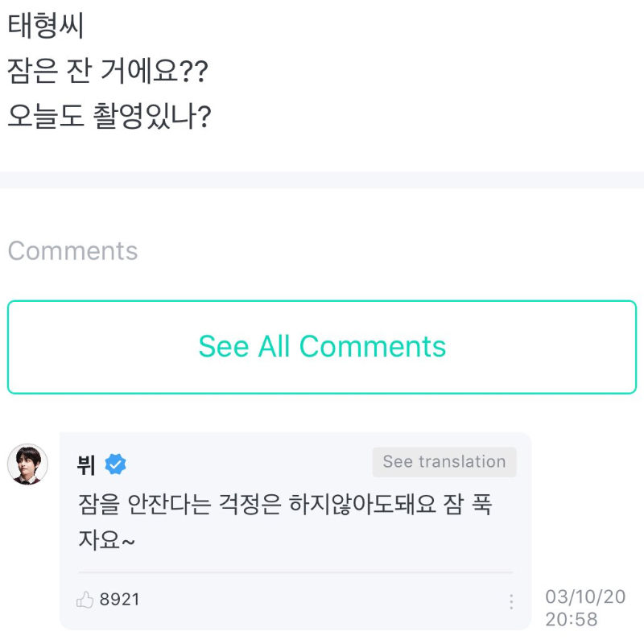Click the blank area right of the post text
This screenshot has width=644, height=644.
pos(443,72)
